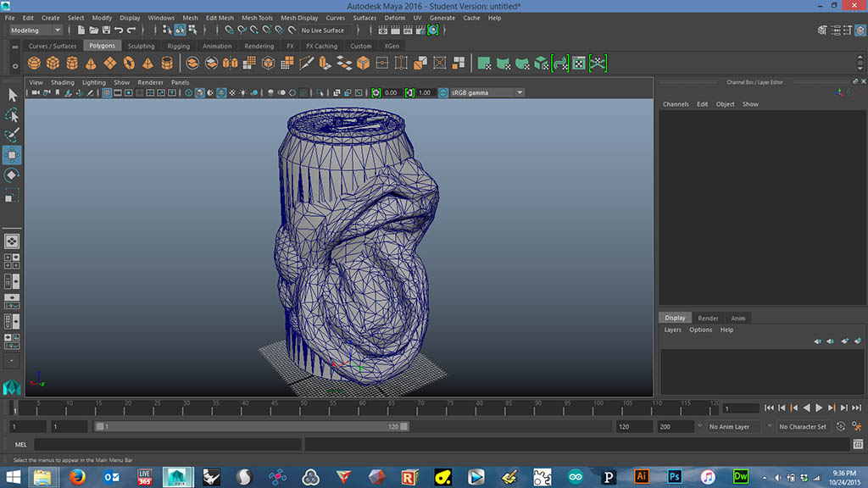This screenshot has width=868, height=488.
Task: Click the polygon torus shelf icon
Action: 129,64
